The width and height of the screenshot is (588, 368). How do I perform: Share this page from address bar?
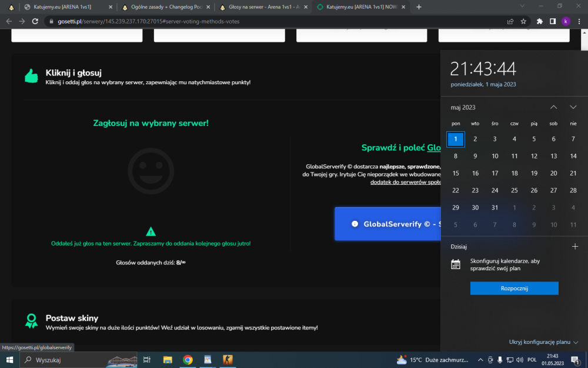[510, 21]
